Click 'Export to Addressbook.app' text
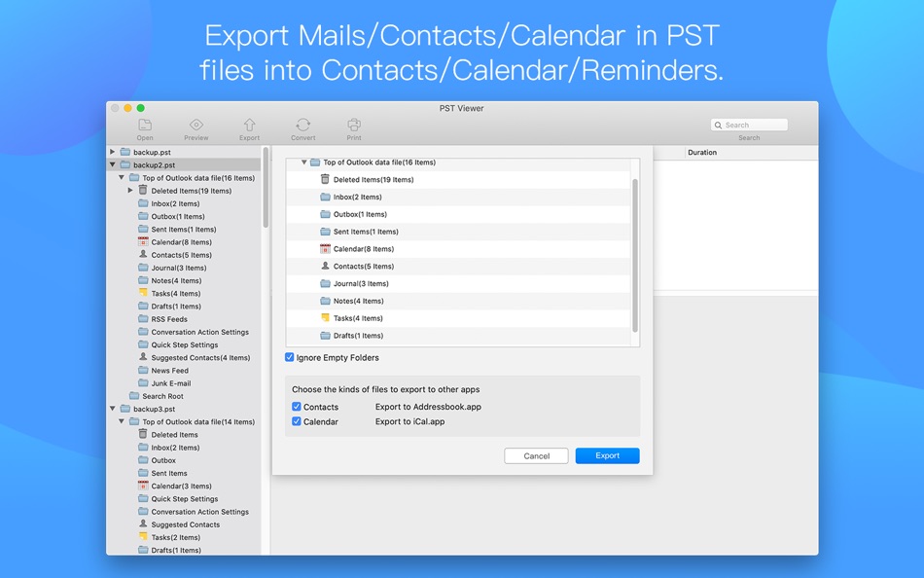 tap(428, 407)
